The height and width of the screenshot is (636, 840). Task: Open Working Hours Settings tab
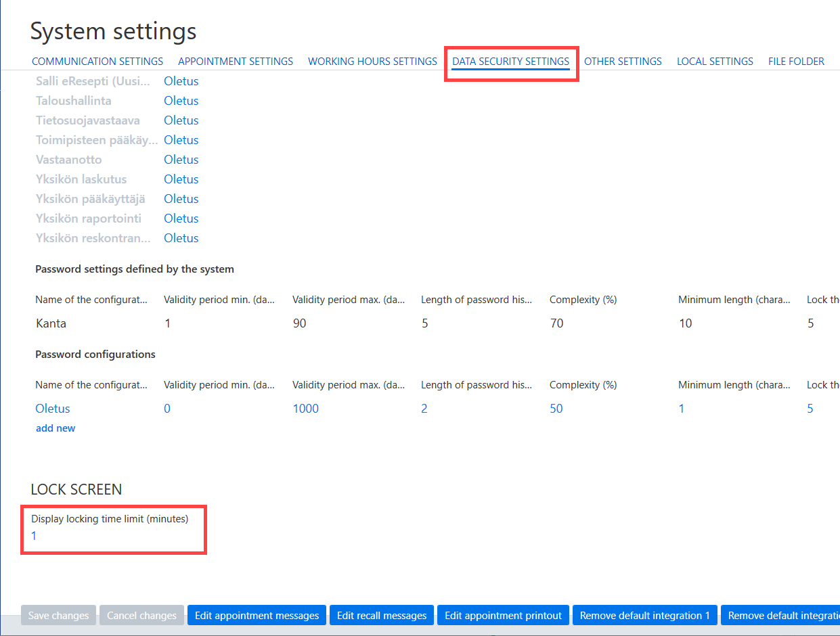372,61
